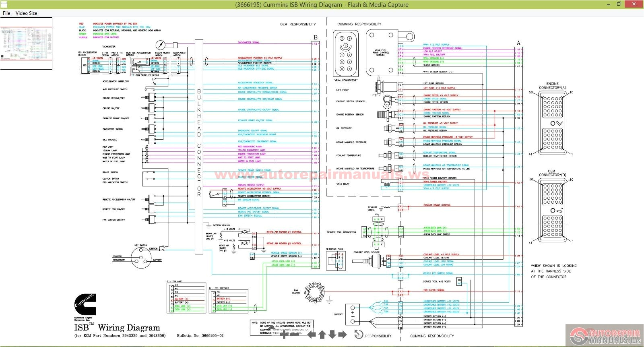Zoom in with the plus icon
Screen dimensions: 644x347
pyautogui.click(x=284, y=334)
